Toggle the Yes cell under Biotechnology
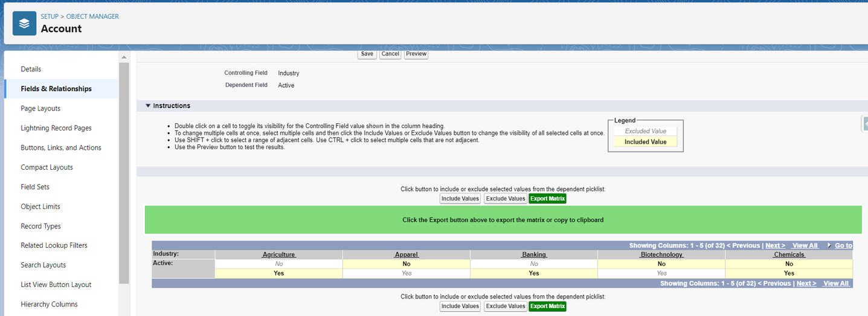Viewport: 868px width, 316px height. click(x=661, y=273)
